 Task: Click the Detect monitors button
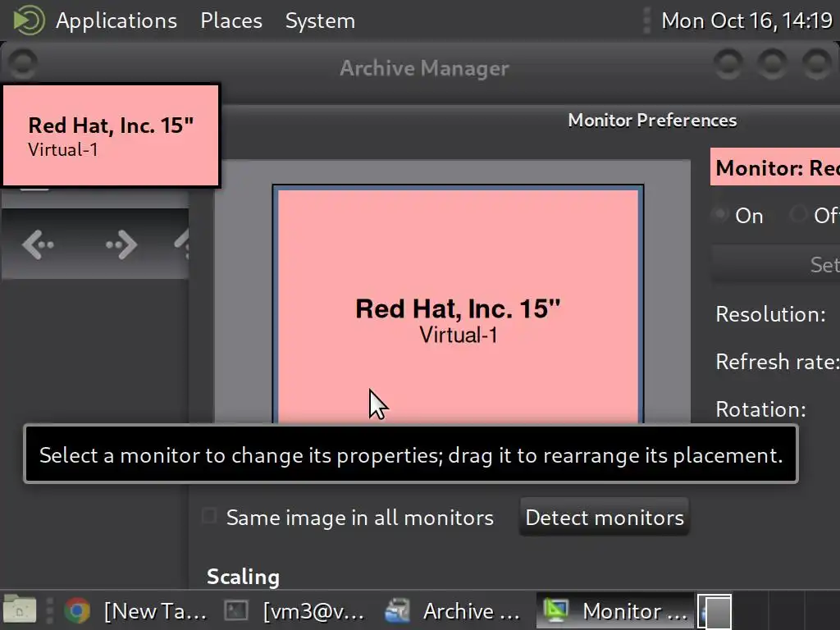tap(605, 518)
